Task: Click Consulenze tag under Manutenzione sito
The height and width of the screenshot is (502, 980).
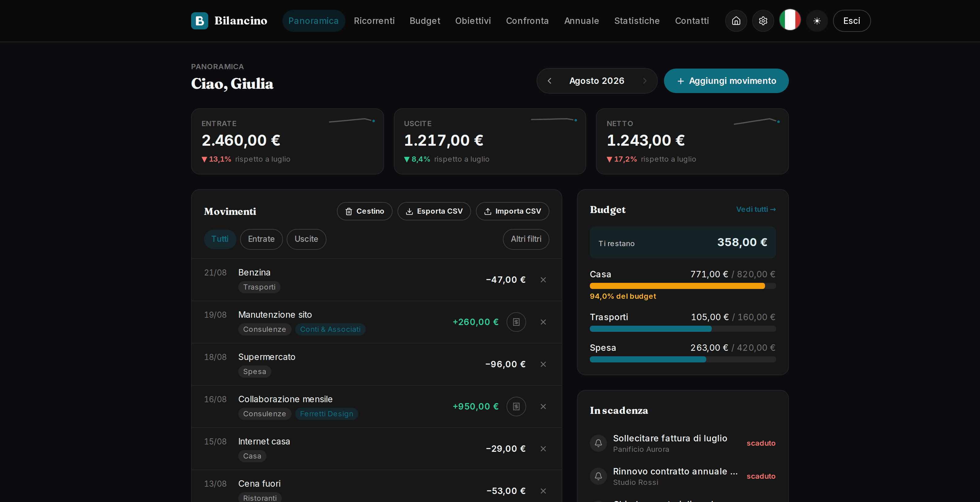Action: coord(264,329)
